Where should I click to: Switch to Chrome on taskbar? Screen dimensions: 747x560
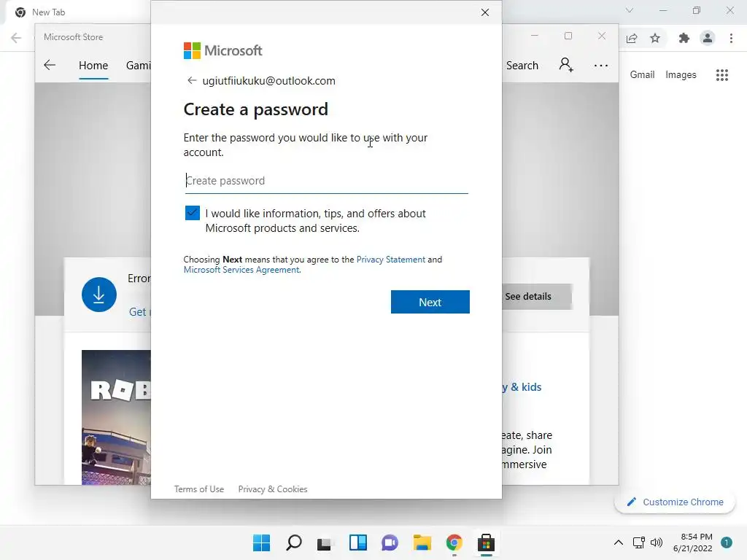(454, 542)
